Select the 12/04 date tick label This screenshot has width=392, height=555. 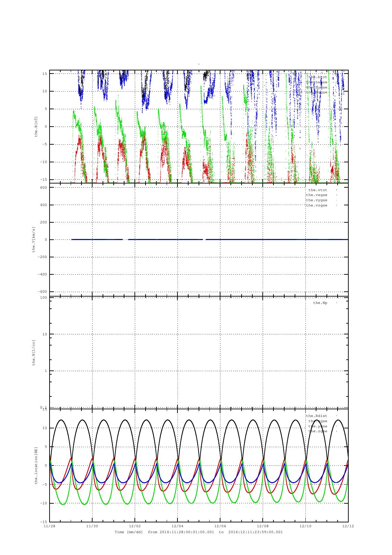(177, 526)
